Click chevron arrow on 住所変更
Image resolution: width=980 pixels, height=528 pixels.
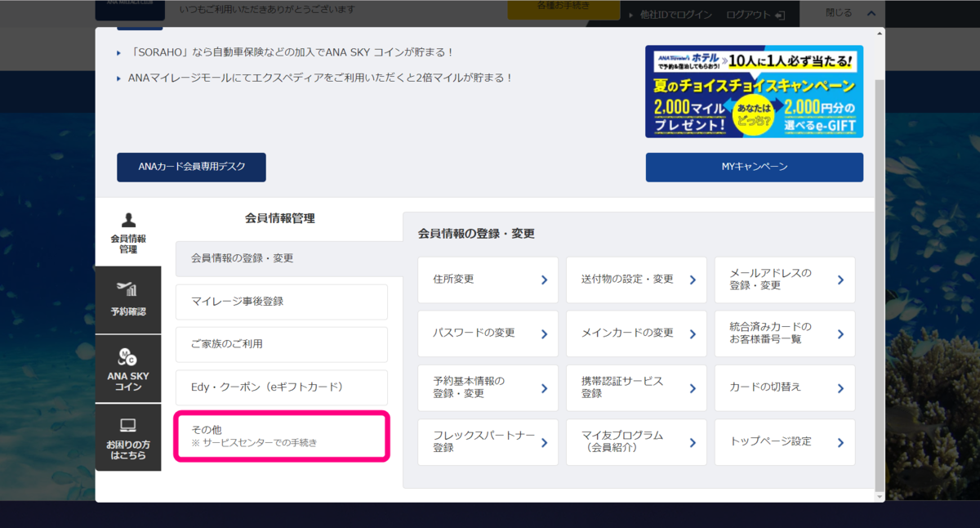click(544, 280)
